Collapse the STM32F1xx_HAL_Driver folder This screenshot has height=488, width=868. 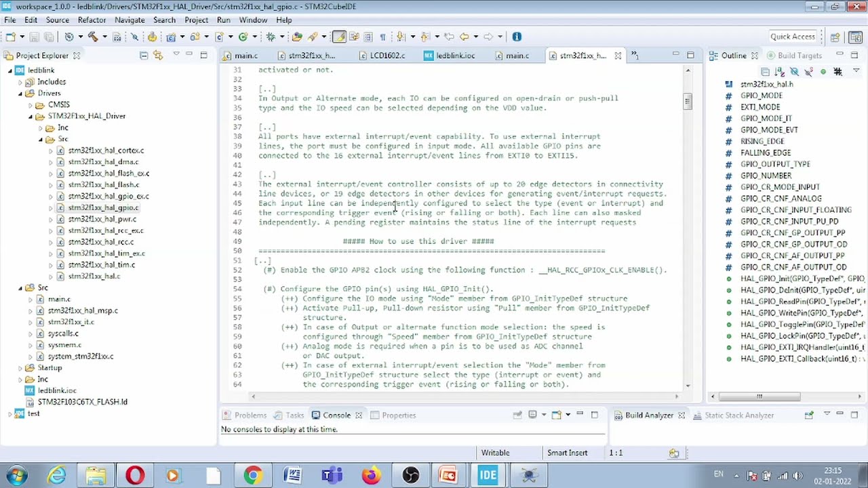point(31,116)
